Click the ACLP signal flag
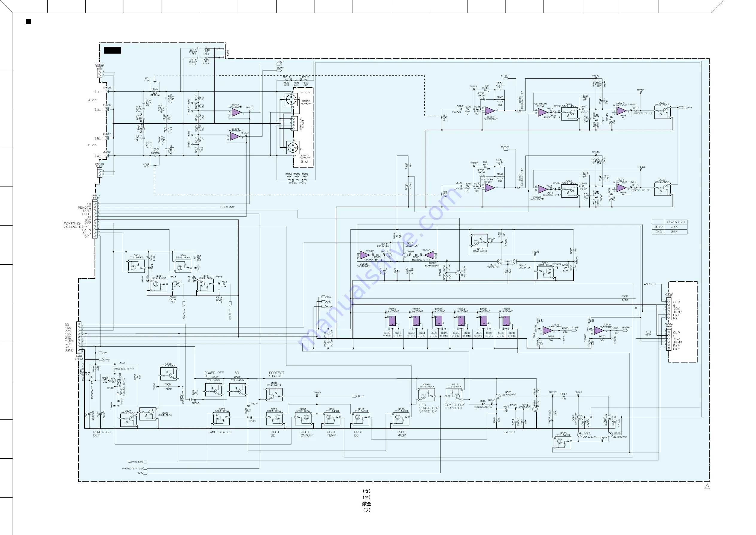The width and height of the screenshot is (756, 535). click(653, 284)
